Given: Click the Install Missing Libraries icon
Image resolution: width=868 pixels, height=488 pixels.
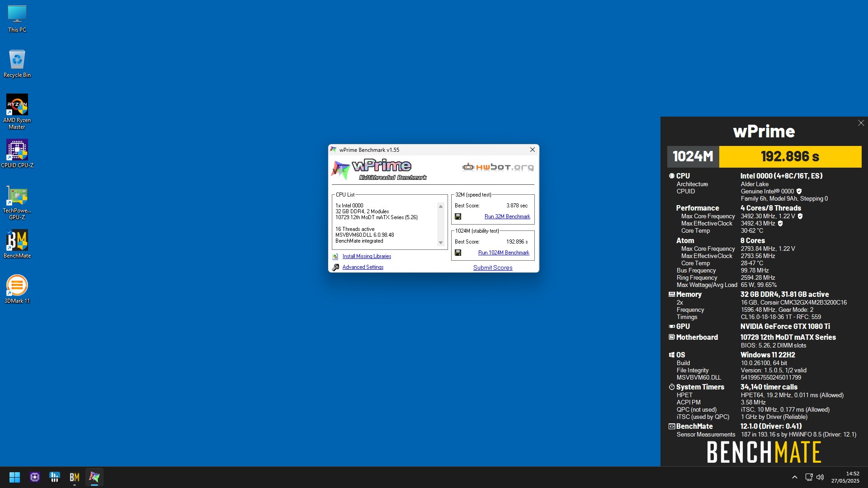Looking at the screenshot, I should point(335,257).
